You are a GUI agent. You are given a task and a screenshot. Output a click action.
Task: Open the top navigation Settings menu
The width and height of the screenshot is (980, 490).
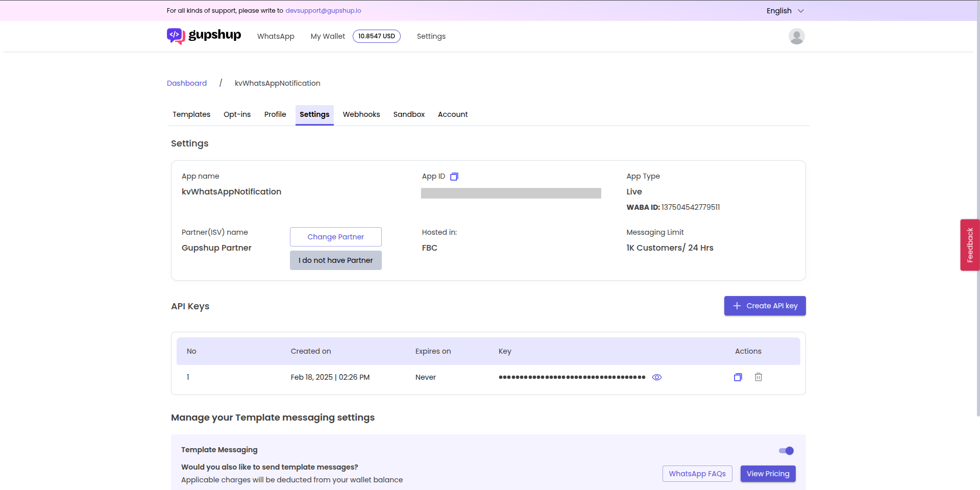tap(431, 36)
